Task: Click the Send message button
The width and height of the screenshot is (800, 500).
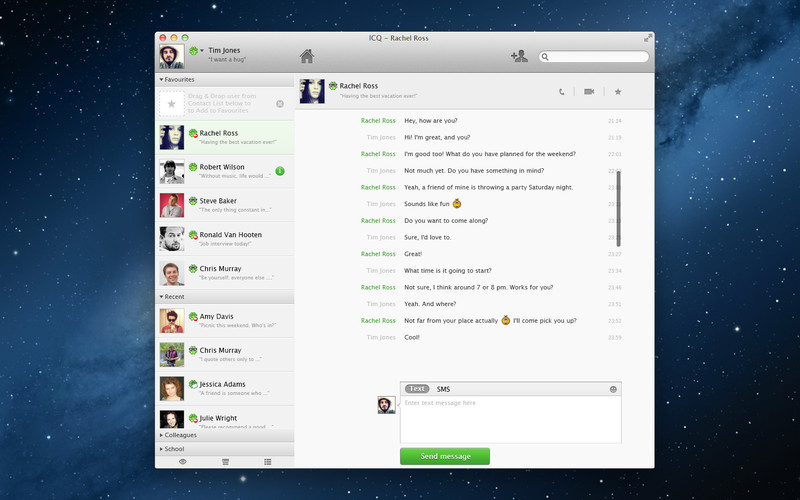Action: click(x=445, y=456)
